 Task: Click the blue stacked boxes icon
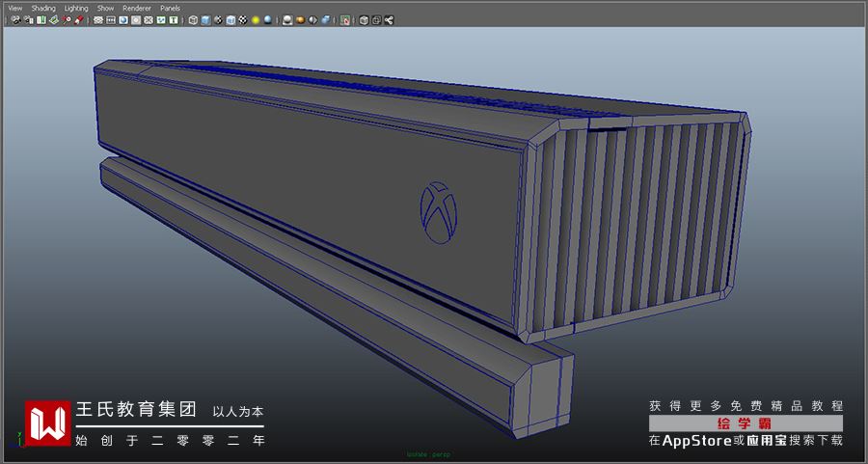pyautogui.click(x=326, y=20)
